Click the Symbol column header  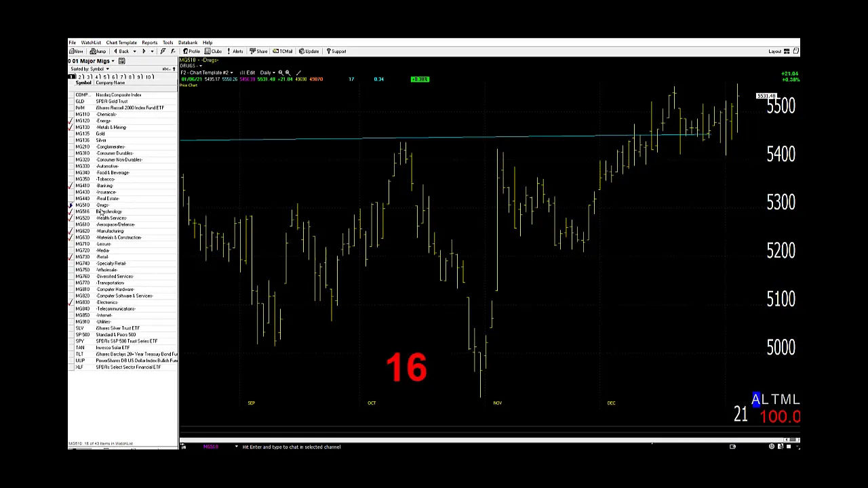coord(83,83)
